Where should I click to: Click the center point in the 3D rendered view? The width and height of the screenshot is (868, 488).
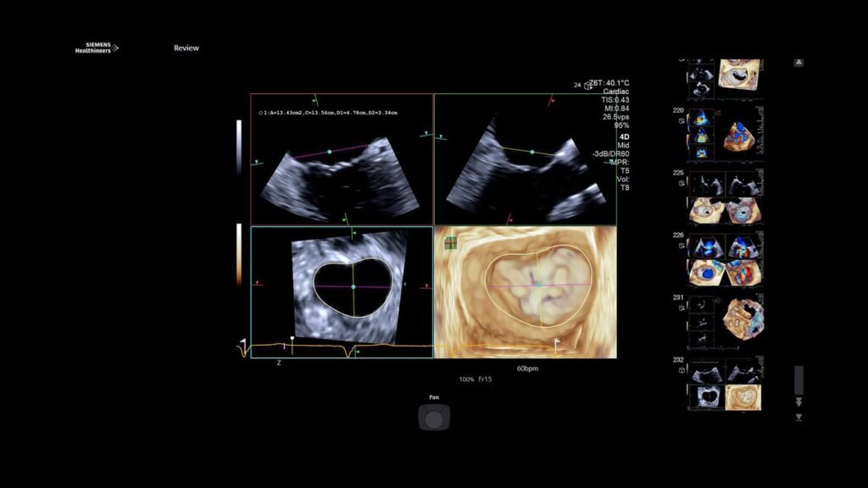(538, 286)
